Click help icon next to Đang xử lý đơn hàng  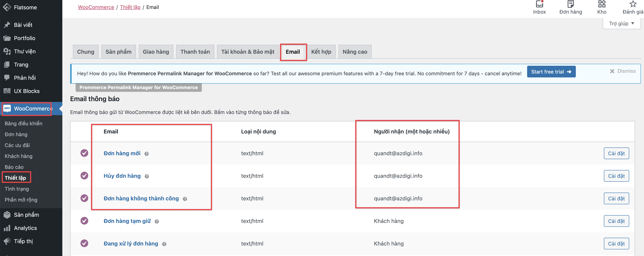164,244
